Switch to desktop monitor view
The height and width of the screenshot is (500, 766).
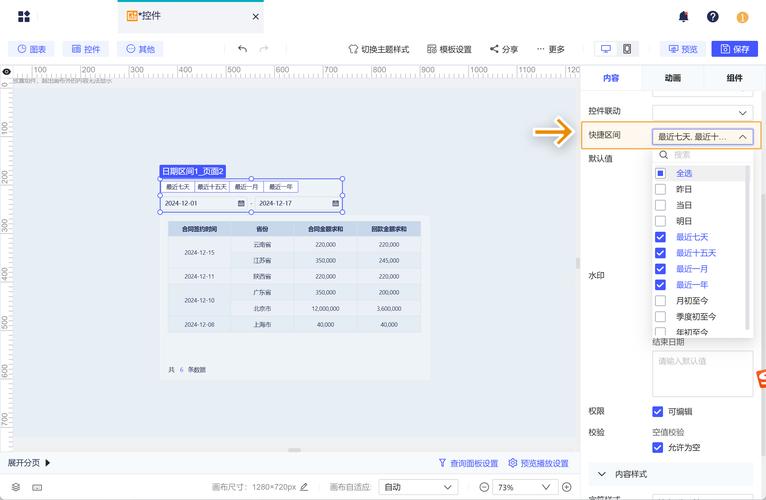coord(606,49)
